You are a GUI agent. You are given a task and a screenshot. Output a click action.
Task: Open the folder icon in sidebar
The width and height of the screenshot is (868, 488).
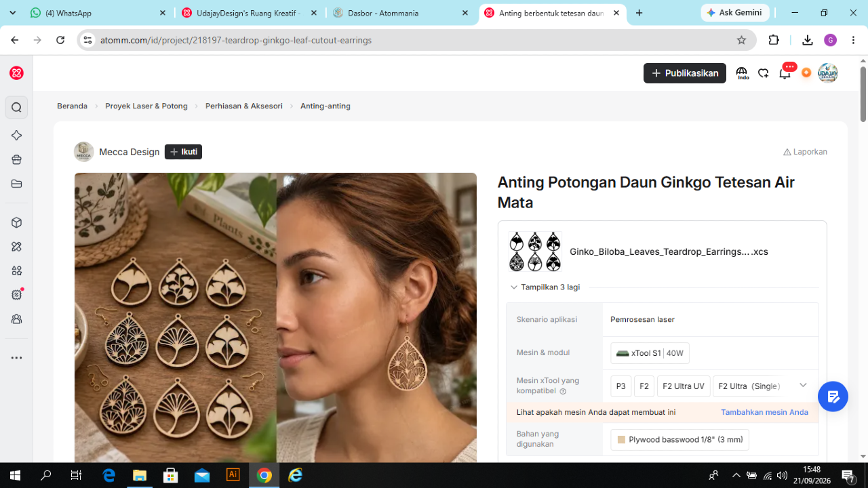click(17, 184)
